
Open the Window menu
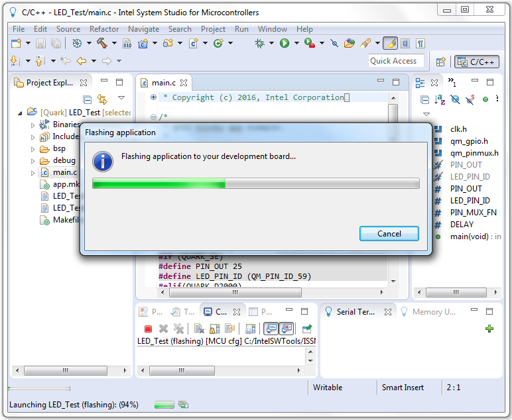pos(273,29)
